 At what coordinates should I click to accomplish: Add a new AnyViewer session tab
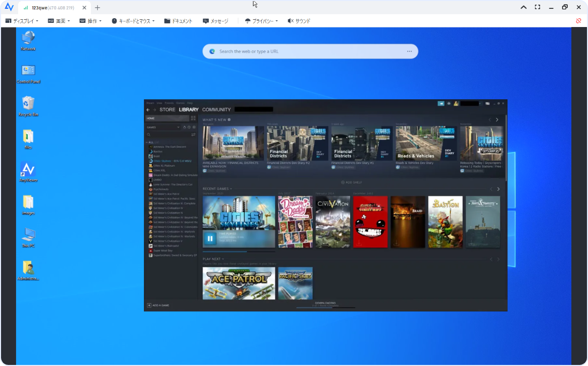coord(97,7)
